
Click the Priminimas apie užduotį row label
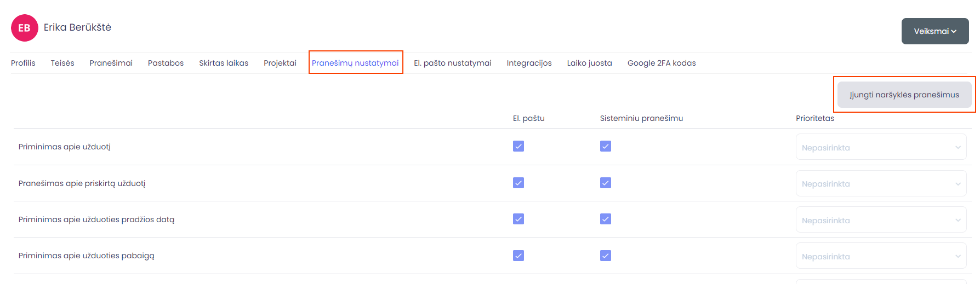point(65,147)
